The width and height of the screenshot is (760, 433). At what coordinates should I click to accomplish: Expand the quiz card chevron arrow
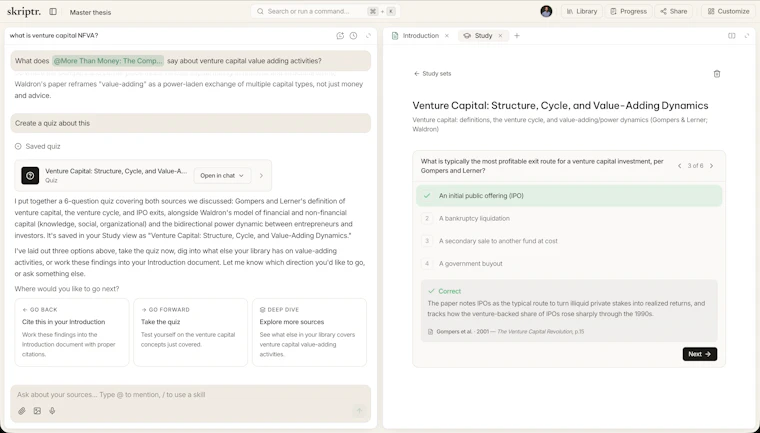coord(261,176)
